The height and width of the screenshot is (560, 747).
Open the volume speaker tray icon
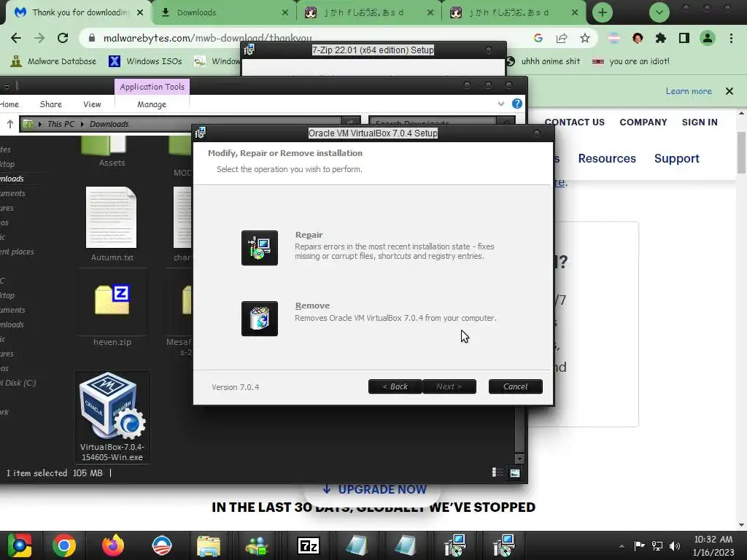click(675, 546)
